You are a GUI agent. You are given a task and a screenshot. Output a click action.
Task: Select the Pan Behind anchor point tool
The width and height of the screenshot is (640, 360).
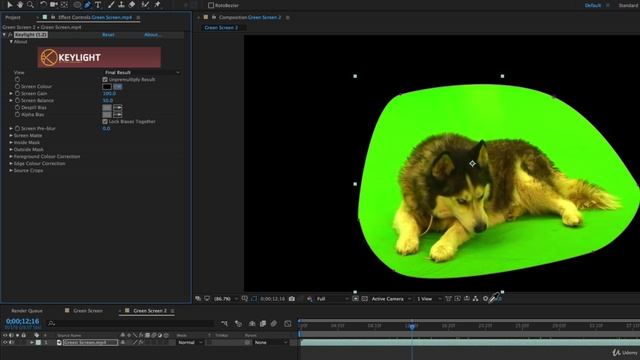(64, 4)
